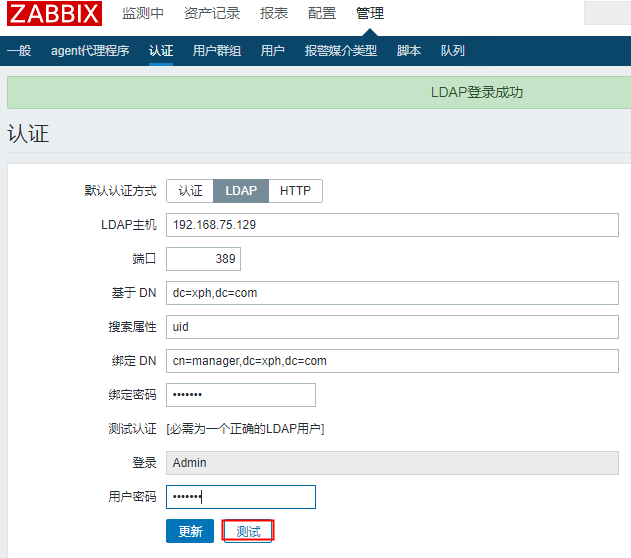Go to the 报警媒介类型 submenu
Image resolution: width=631 pixels, height=558 pixels.
[x=341, y=51]
